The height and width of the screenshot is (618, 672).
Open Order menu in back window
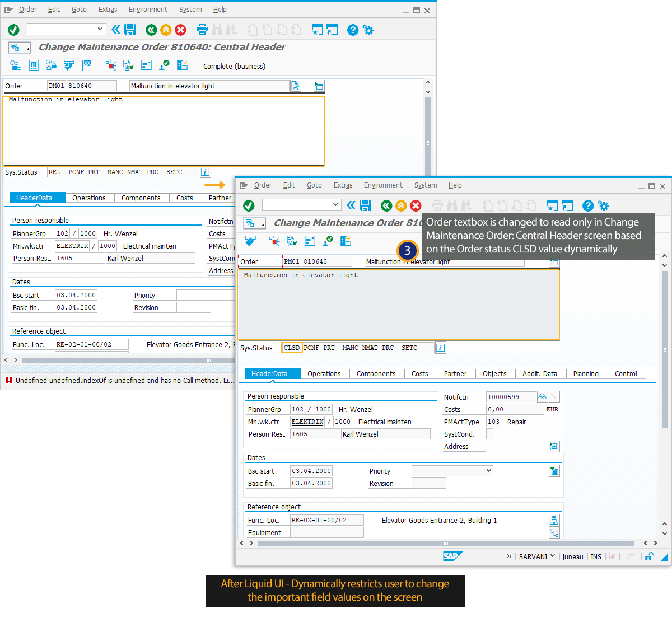pyautogui.click(x=27, y=10)
